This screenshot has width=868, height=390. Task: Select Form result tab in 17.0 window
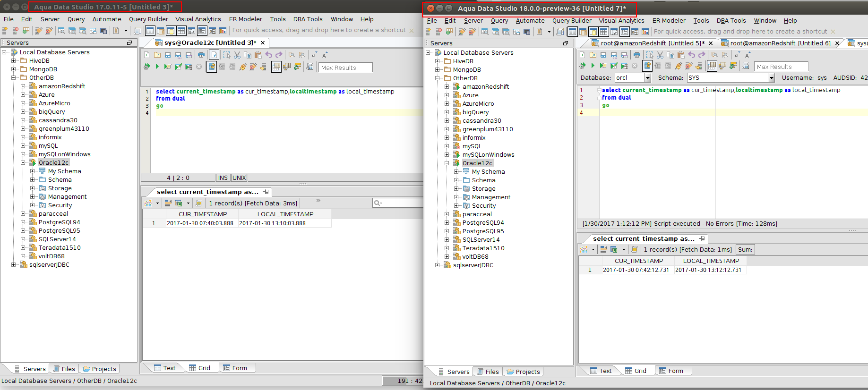tap(235, 368)
